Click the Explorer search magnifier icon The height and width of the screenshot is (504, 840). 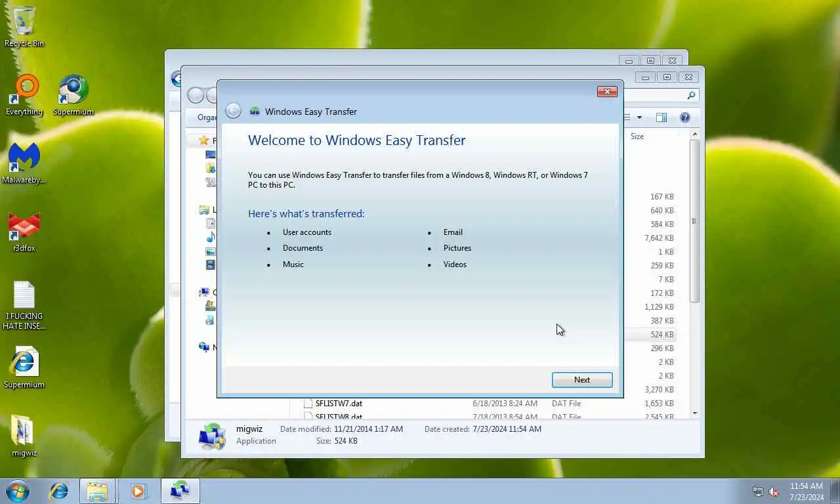pyautogui.click(x=691, y=96)
